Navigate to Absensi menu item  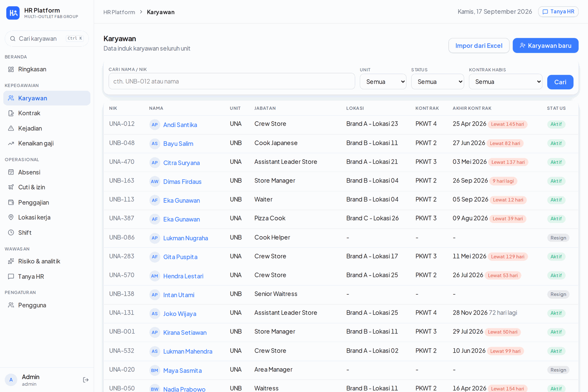click(x=47, y=172)
